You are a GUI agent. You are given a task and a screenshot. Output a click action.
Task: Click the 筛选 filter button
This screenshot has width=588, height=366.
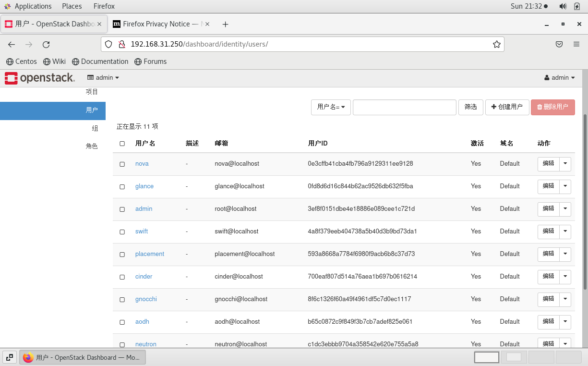click(x=471, y=107)
